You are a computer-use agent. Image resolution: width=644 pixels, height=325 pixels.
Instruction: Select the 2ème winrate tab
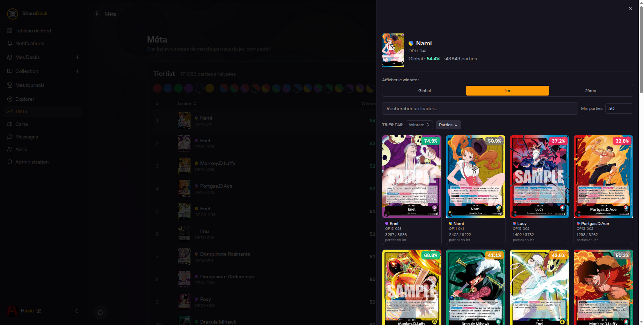591,91
